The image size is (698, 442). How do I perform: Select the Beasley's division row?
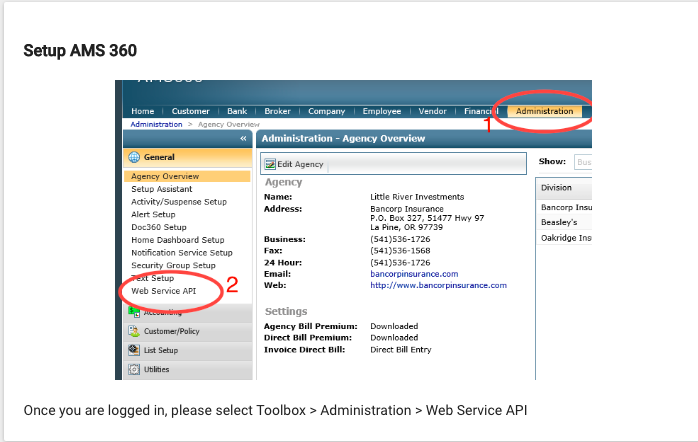pyautogui.click(x=564, y=222)
